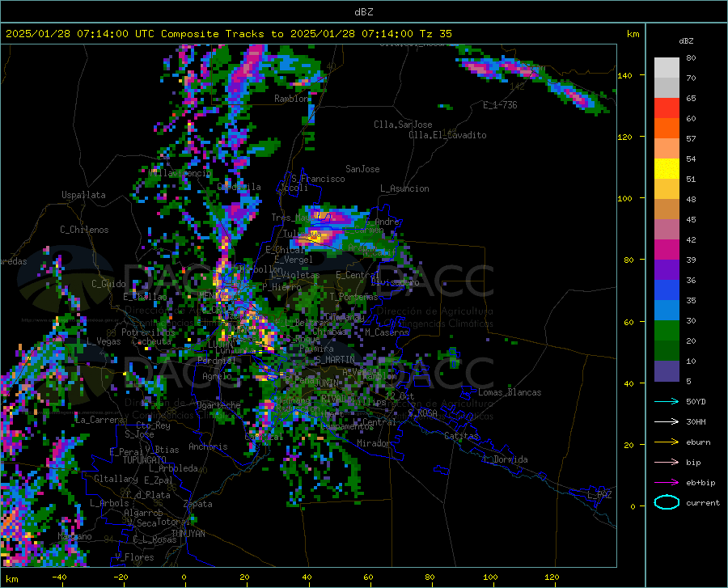The height and width of the screenshot is (588, 728).
Task: Click the 'Divisadero' map label
Action: point(395,282)
